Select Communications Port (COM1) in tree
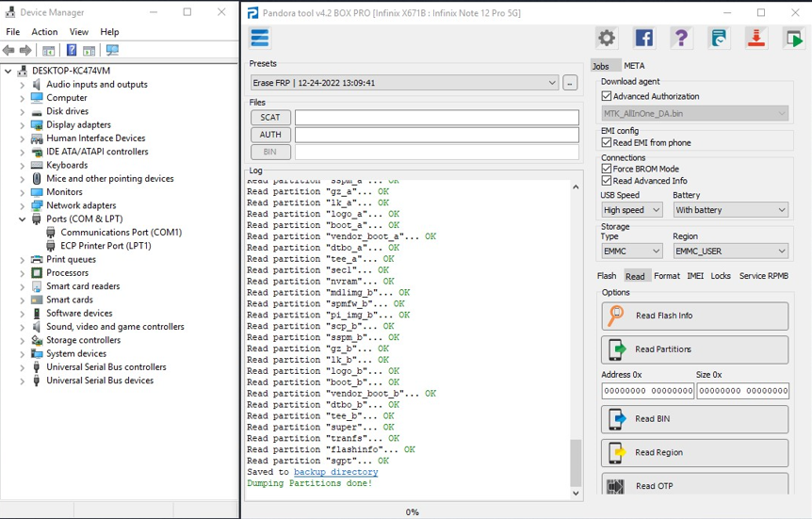Image resolution: width=812 pixels, height=519 pixels. (122, 233)
